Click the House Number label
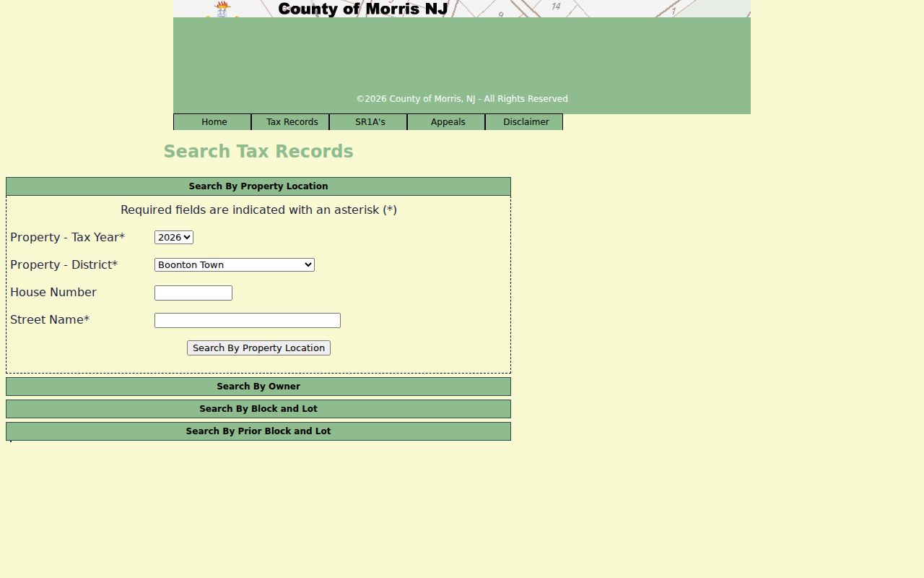924x578 pixels. [x=53, y=293]
